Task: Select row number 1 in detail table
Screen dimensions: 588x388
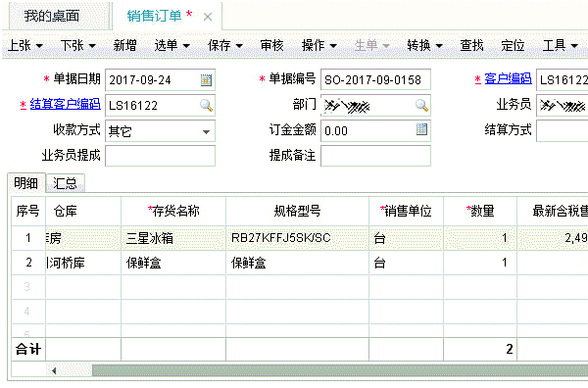Action: coord(28,238)
